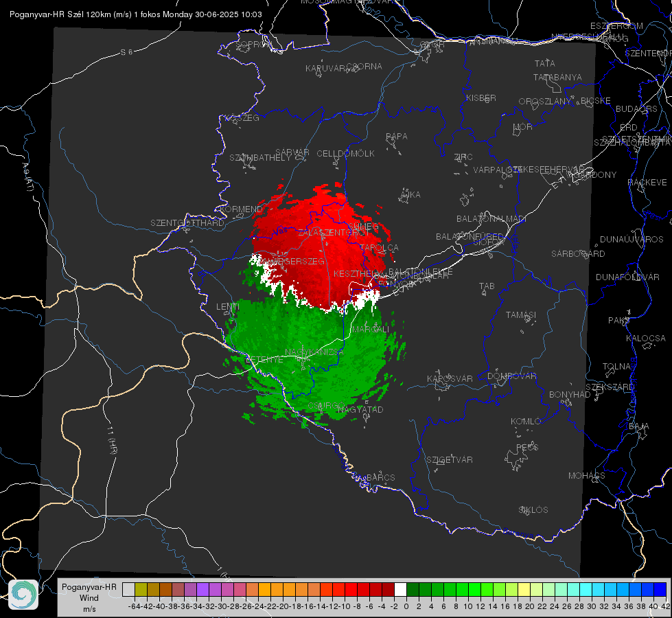Click the TAMÁSI town label
Viewport: 672px width, 618px height.
tap(521, 314)
